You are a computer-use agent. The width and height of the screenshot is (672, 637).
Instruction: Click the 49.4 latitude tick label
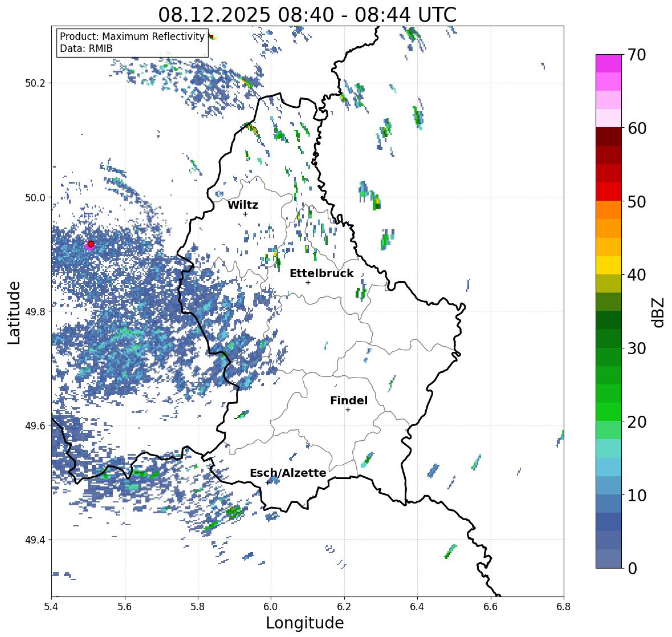point(36,540)
